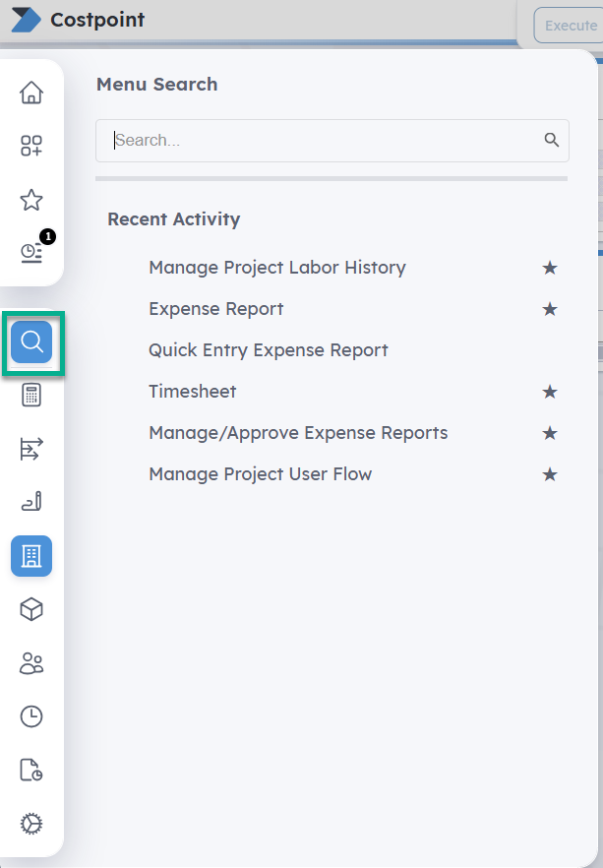The image size is (603, 868).
Task: Open Quick Entry Expense Report
Action: point(268,350)
